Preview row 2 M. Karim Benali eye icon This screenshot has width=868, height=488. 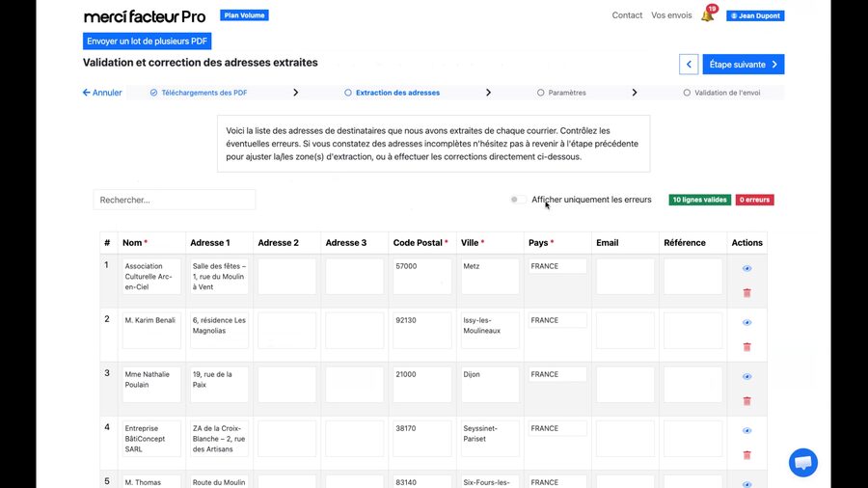[x=746, y=322]
